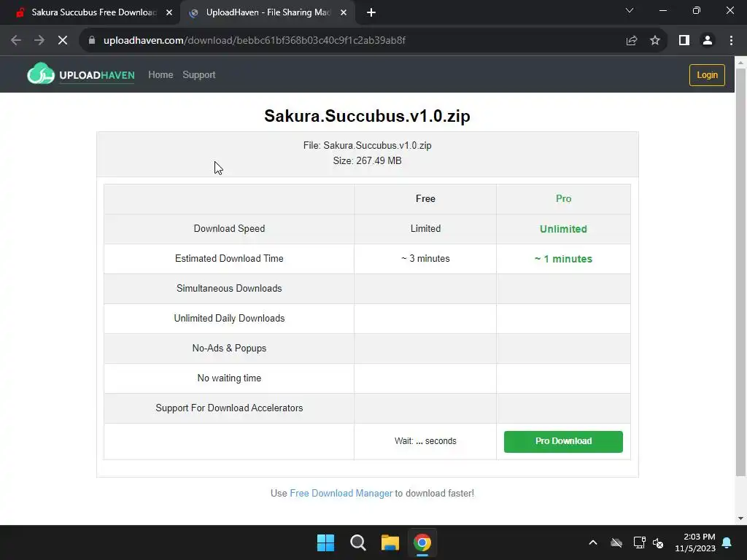Viewport: 747px width, 560px height.
Task: Click the Sakura.Succubus.v1.0.zip heading
Action: pos(368,116)
